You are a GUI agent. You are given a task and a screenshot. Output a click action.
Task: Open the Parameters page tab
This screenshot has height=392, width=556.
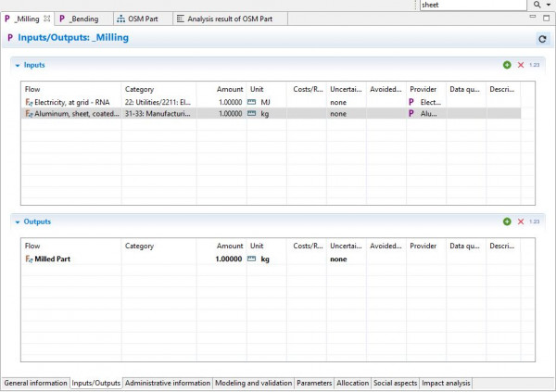point(314,383)
